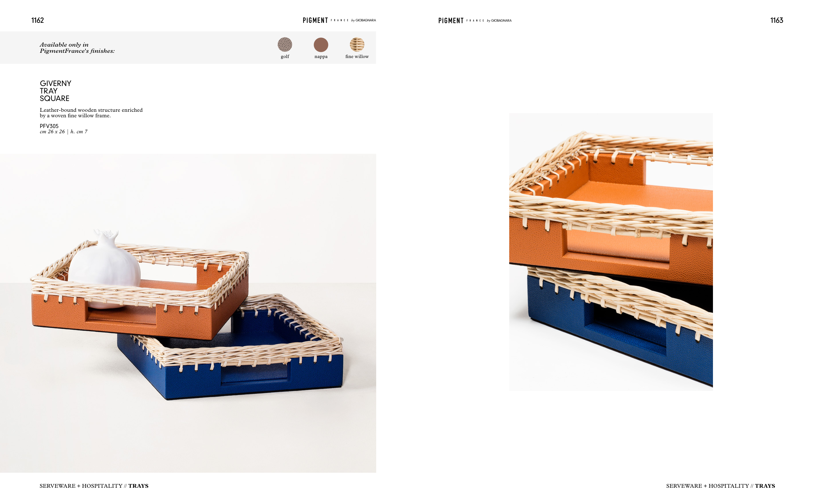Open the stacked trays photo on left page

[x=188, y=313]
